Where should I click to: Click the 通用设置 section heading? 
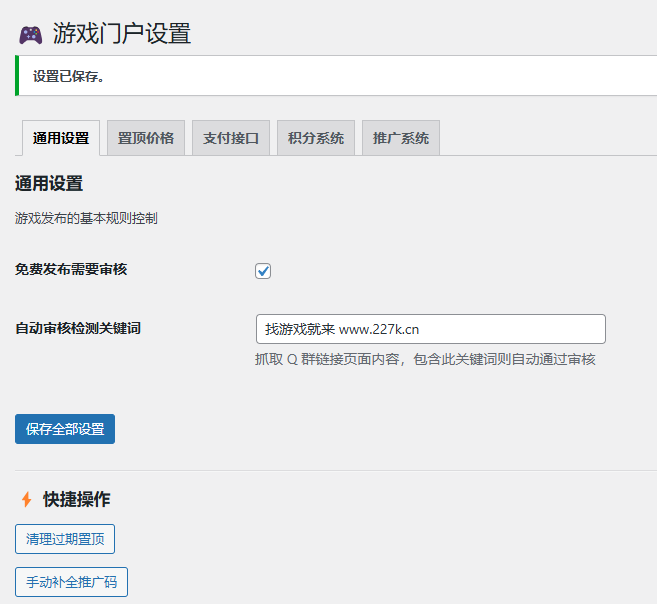click(x=49, y=183)
